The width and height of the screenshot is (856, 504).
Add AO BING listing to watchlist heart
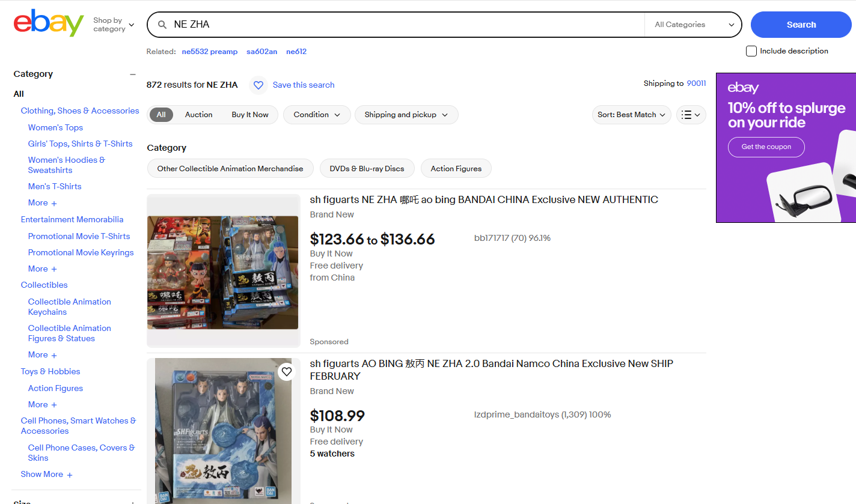pos(287,372)
